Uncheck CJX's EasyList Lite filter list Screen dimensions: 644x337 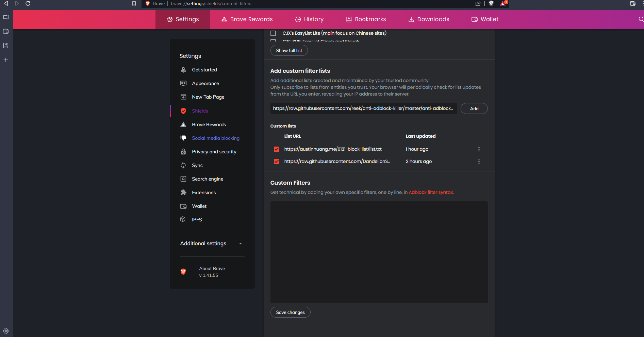[x=273, y=33]
